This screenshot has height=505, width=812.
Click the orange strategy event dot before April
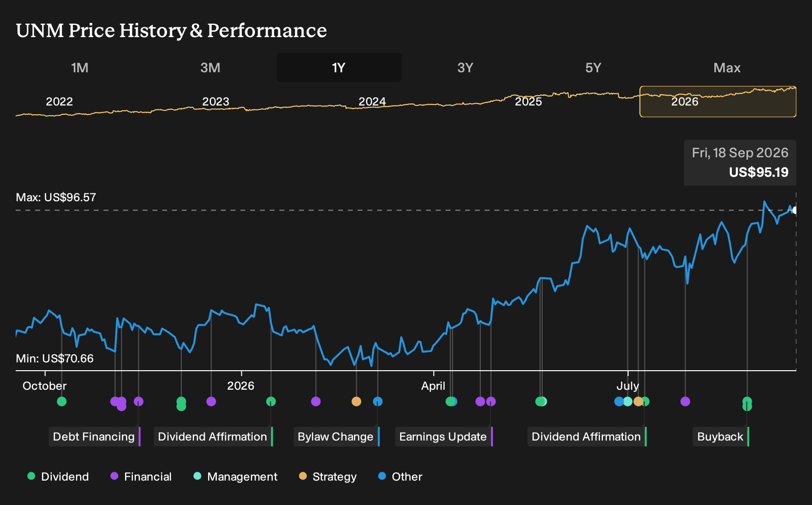click(357, 401)
